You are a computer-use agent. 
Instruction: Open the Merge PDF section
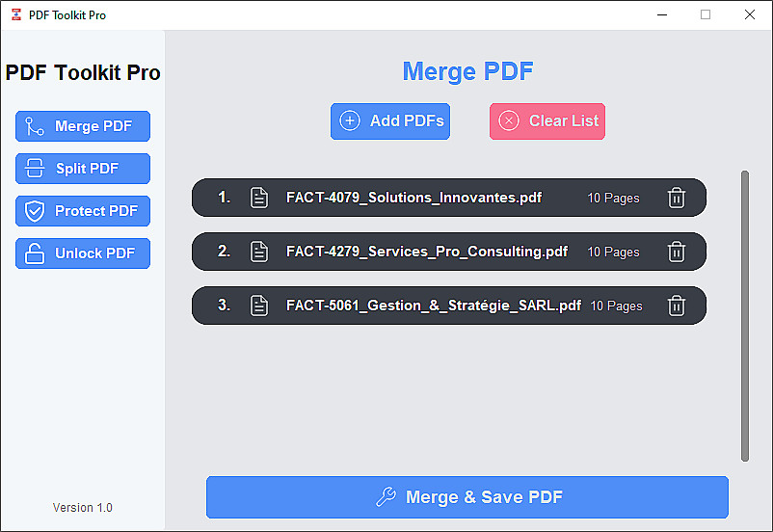[83, 126]
